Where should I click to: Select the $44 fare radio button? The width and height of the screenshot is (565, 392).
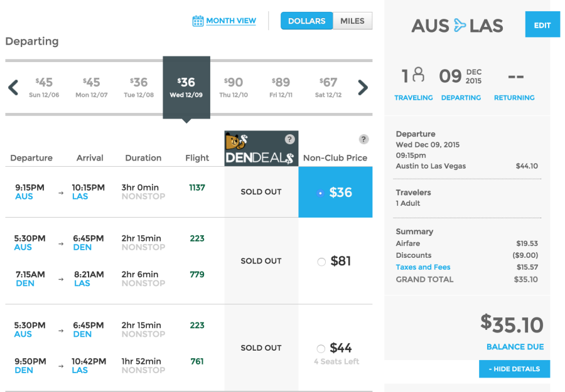321,349
